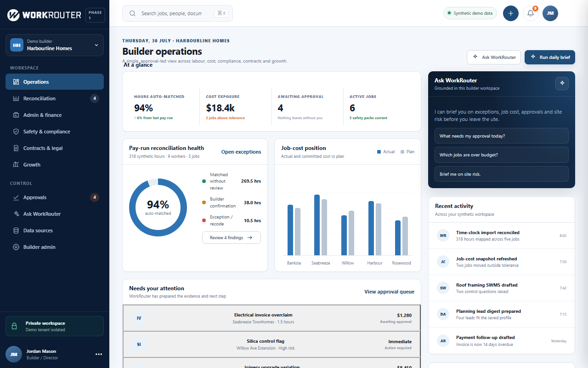Click the AR avatar in Recent activity
This screenshot has height=368, width=588.
[x=443, y=340]
